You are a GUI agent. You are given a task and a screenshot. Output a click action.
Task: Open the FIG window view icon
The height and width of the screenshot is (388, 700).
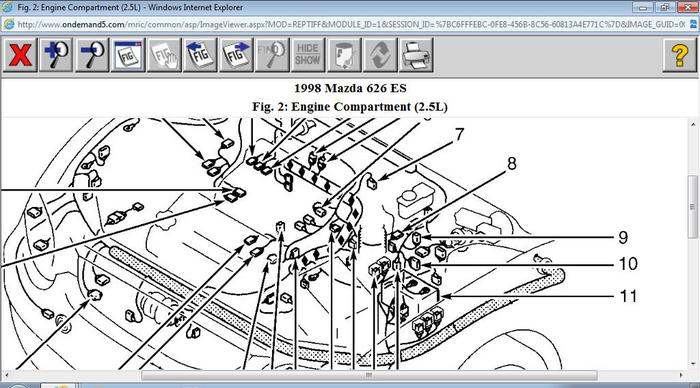(x=128, y=55)
